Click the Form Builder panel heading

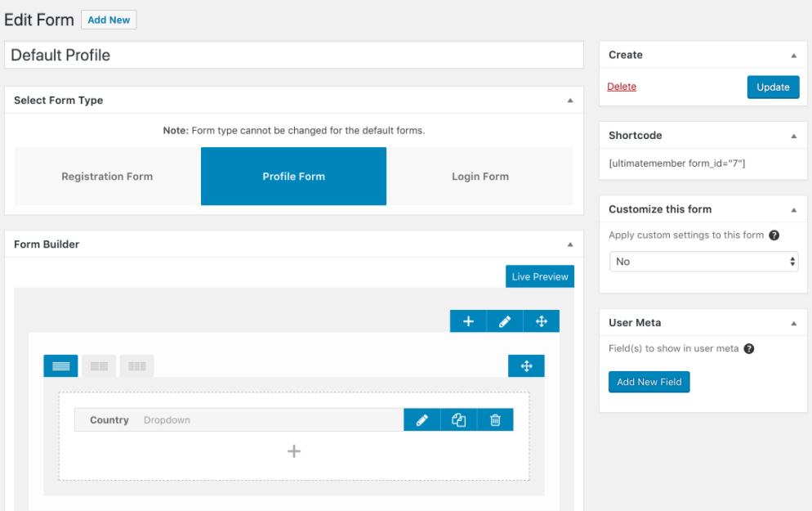click(x=47, y=244)
